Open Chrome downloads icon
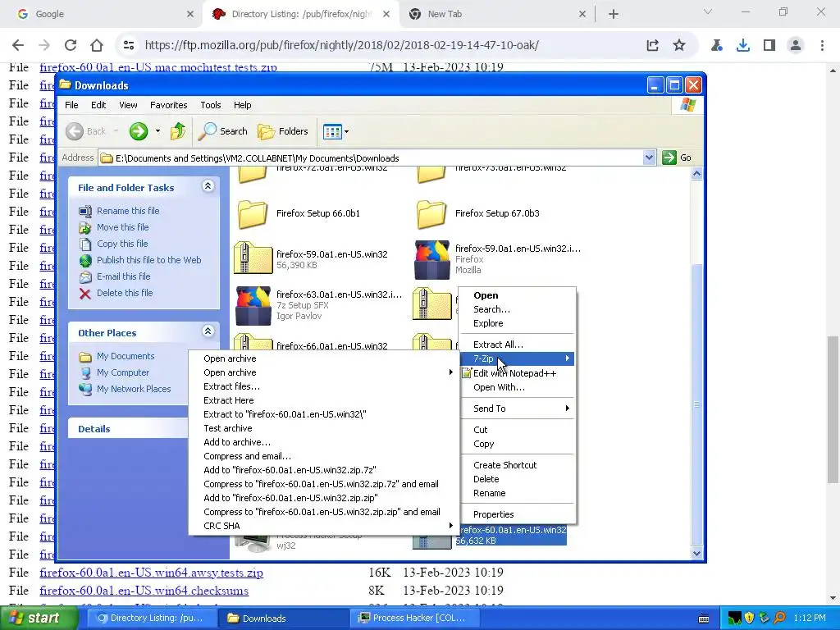 click(742, 45)
